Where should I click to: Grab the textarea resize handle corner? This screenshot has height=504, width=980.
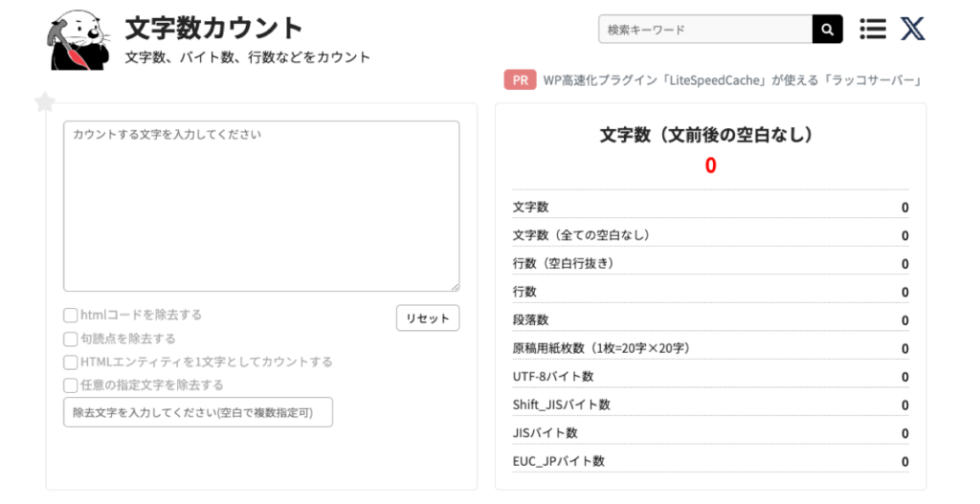click(x=456, y=287)
